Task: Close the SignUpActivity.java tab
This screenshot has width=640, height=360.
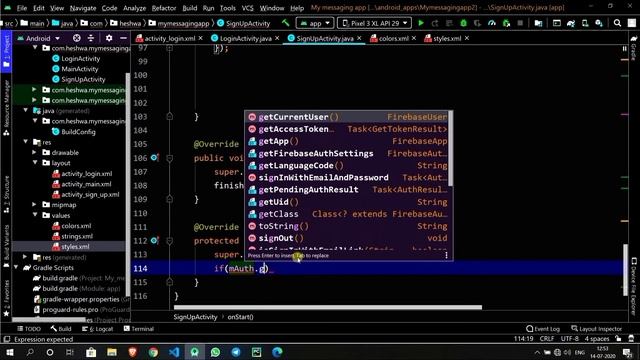Action: pos(359,38)
